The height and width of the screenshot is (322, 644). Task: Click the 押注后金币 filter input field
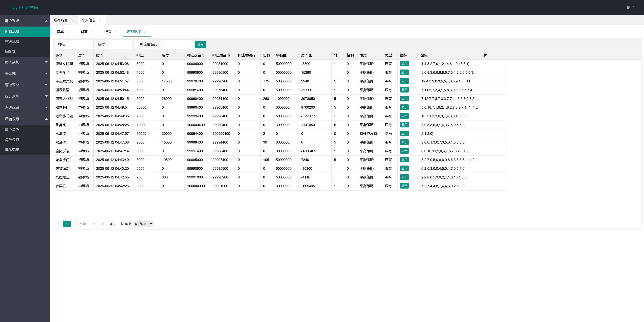point(178,44)
